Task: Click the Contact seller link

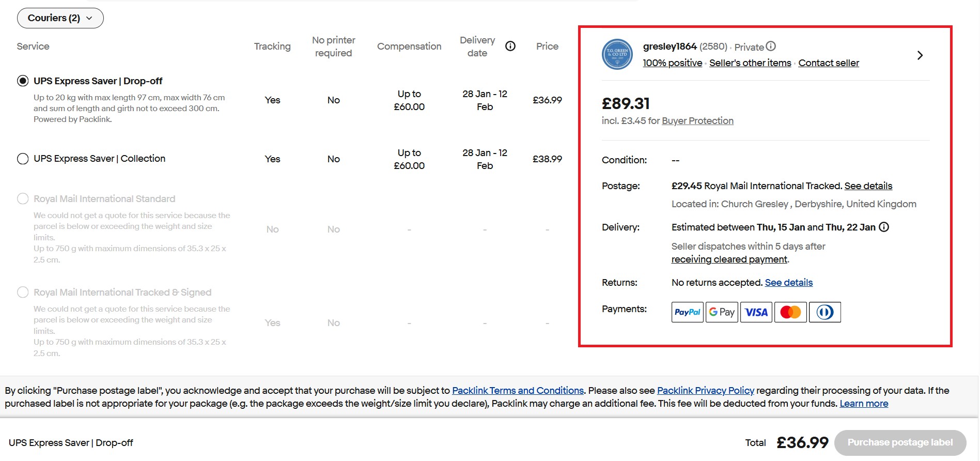Action: [829, 63]
